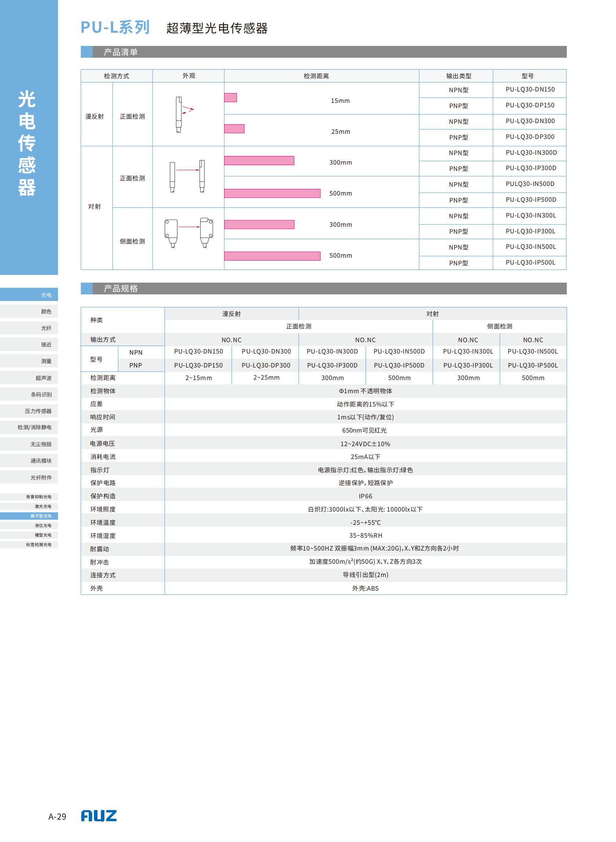
Task: Click model PU-LQ30-IP300L in the product list
Action: click(530, 231)
